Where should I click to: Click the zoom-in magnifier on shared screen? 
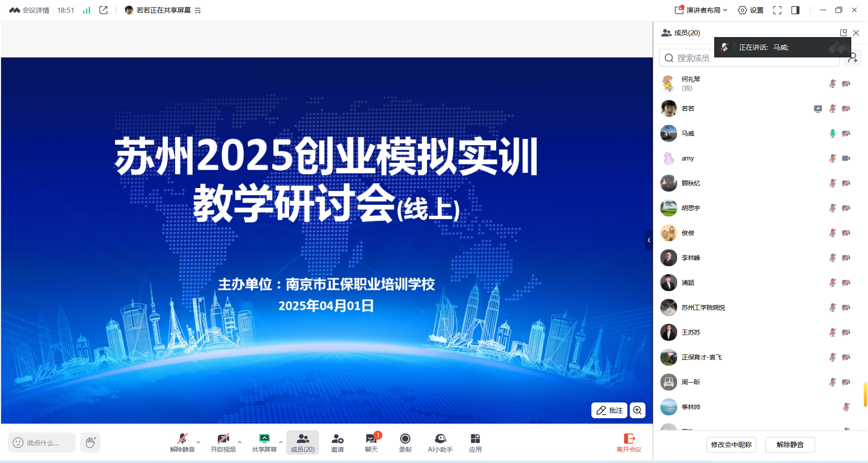(x=637, y=410)
